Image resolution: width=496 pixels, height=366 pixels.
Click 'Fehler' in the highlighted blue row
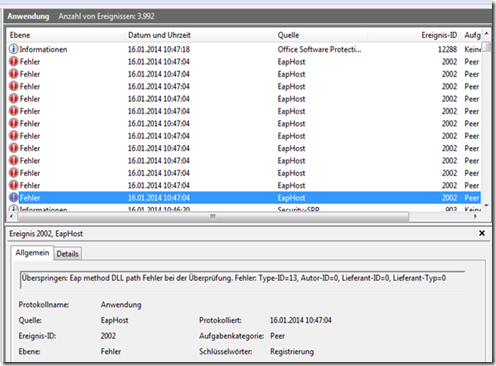[30, 198]
